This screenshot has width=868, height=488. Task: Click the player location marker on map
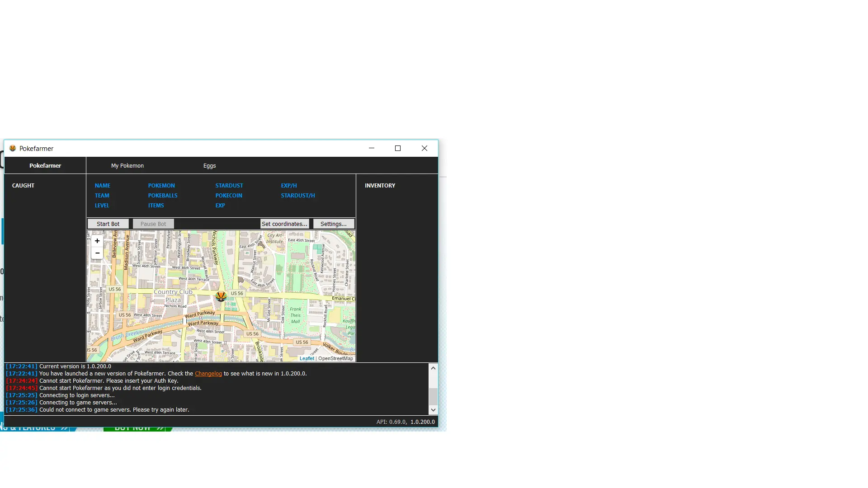pyautogui.click(x=221, y=296)
